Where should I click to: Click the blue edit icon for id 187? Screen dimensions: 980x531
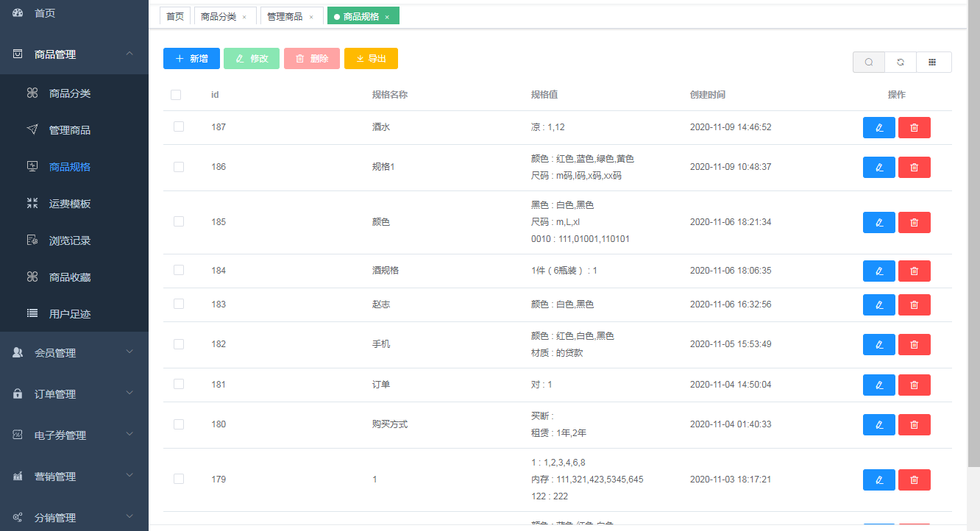[x=879, y=127]
